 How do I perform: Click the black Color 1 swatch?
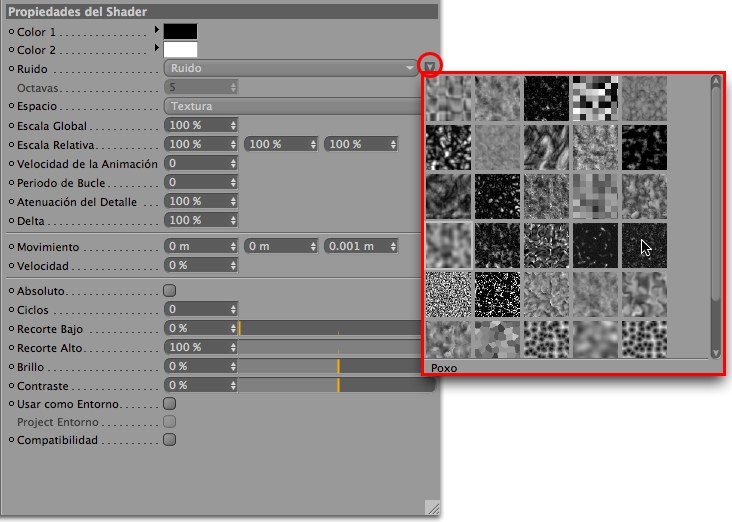click(x=180, y=32)
